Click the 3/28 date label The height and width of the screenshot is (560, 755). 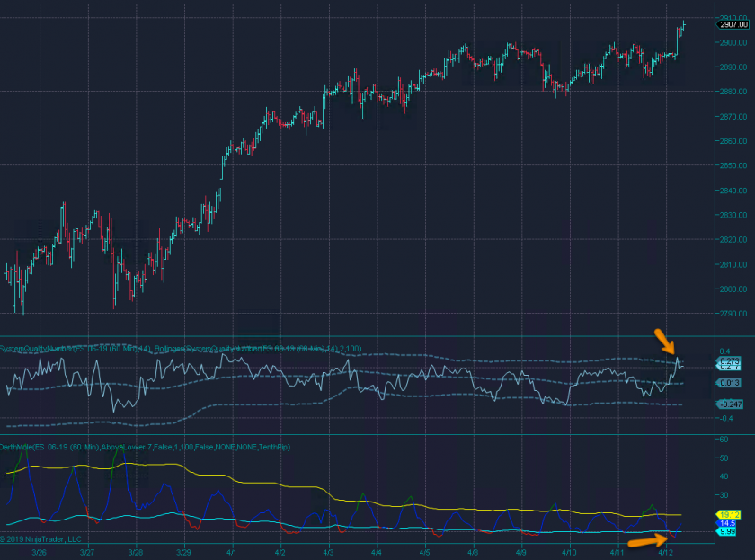pyautogui.click(x=135, y=552)
